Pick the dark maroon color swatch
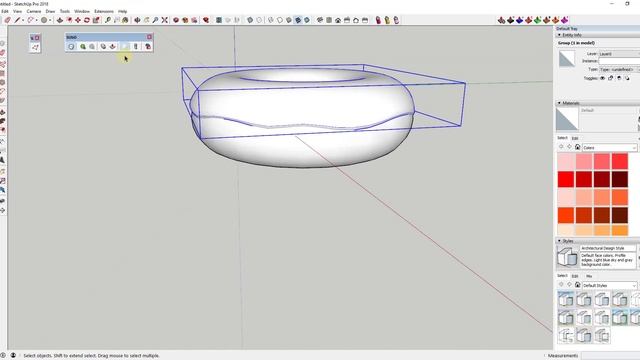The width and height of the screenshot is (640, 360). point(620,179)
